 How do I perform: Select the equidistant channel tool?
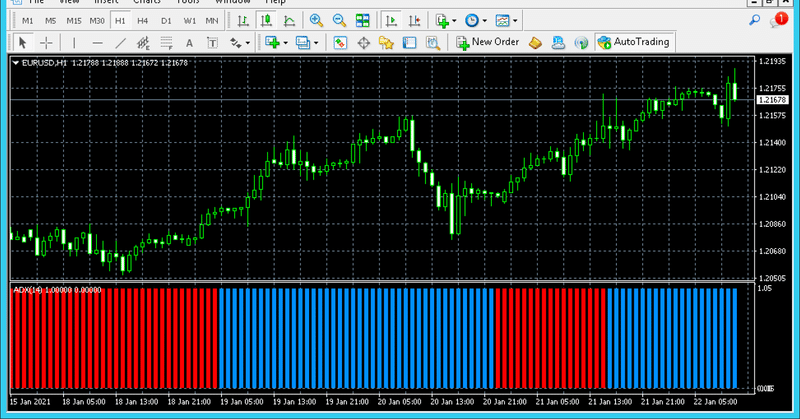click(143, 42)
